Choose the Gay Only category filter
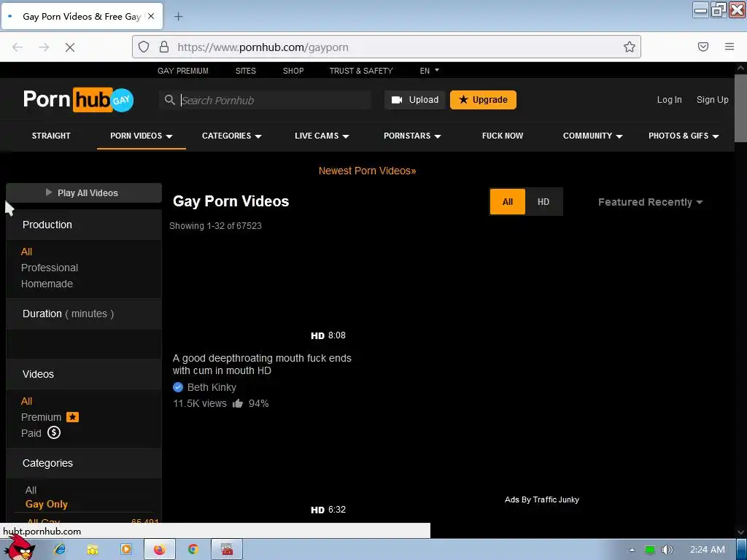The image size is (747, 560). tap(46, 505)
